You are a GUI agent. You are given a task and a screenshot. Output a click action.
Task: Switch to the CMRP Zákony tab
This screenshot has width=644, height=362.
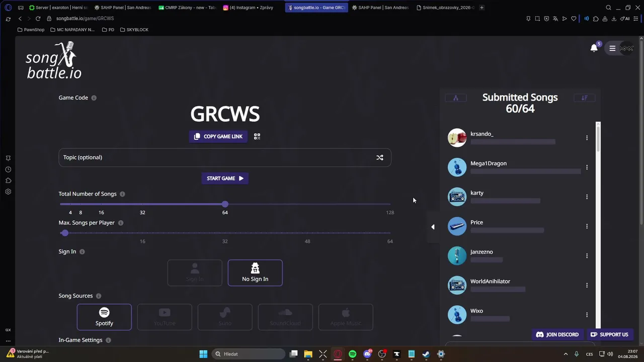pyautogui.click(x=187, y=8)
